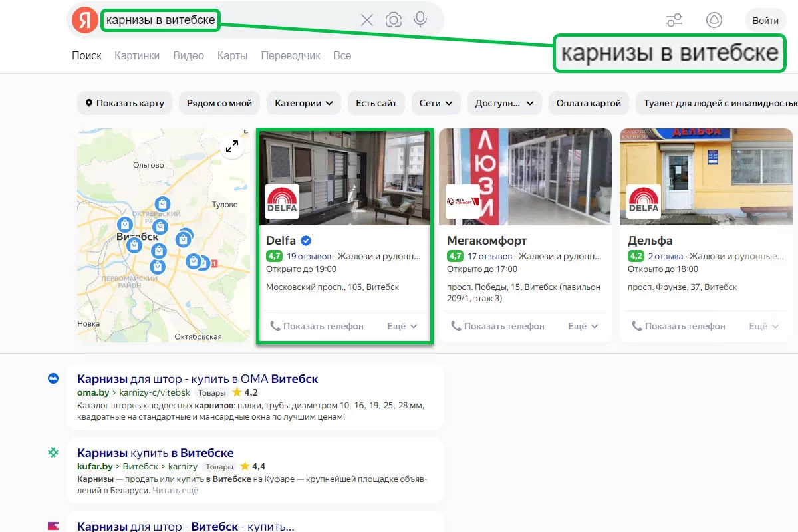Viewport: 798px width, 532px height.
Task: Open the 'Сети' dropdown filter
Action: [436, 103]
